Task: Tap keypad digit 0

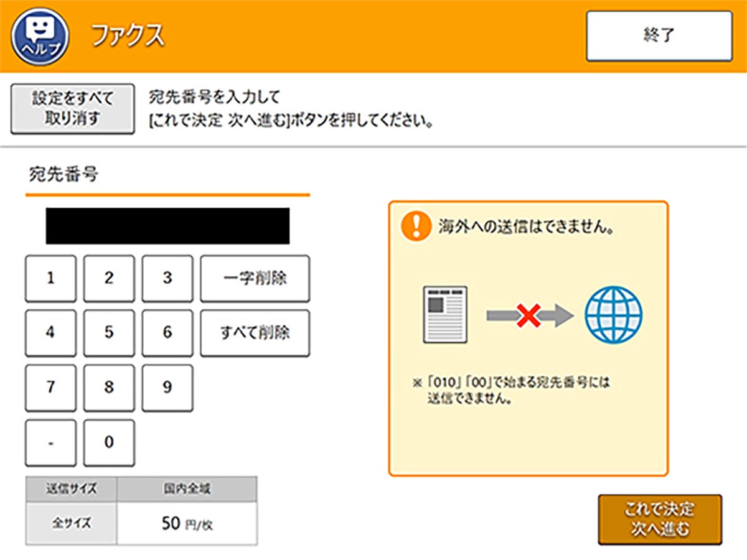Action: coord(109,442)
